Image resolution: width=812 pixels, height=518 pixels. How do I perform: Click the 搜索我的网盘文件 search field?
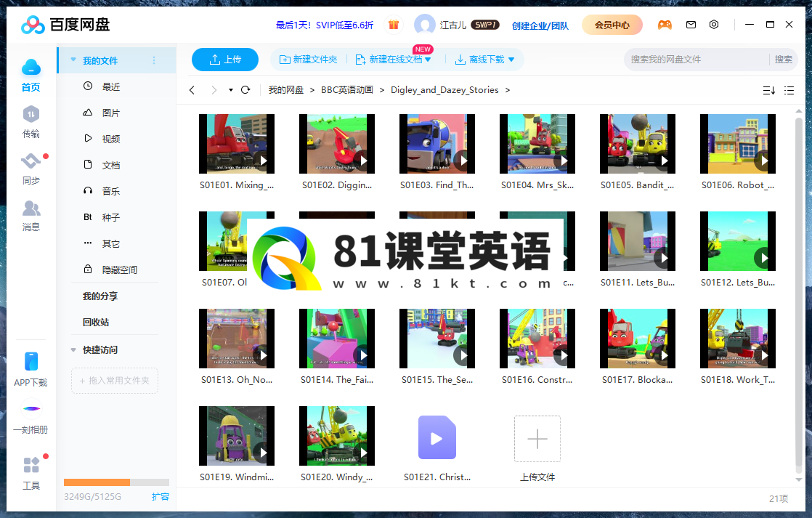[697, 60]
